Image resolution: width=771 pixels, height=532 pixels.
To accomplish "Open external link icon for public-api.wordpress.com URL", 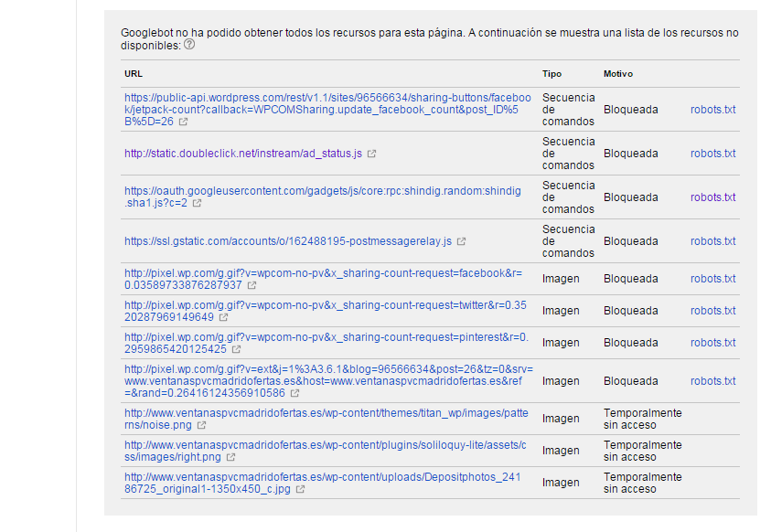I will (x=184, y=122).
